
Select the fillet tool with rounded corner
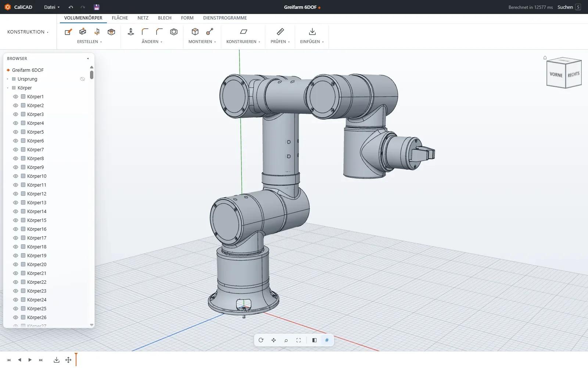(145, 32)
